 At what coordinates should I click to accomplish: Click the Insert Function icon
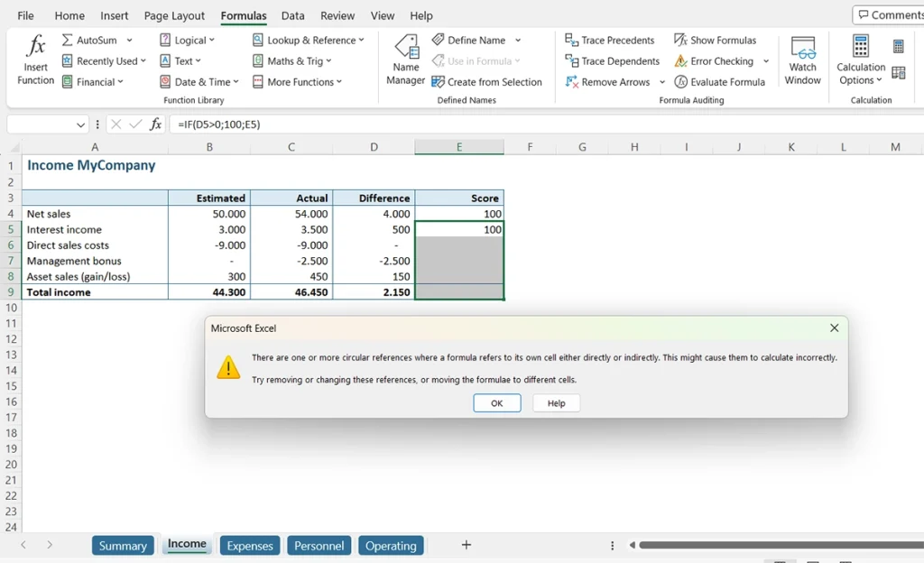coord(34,54)
